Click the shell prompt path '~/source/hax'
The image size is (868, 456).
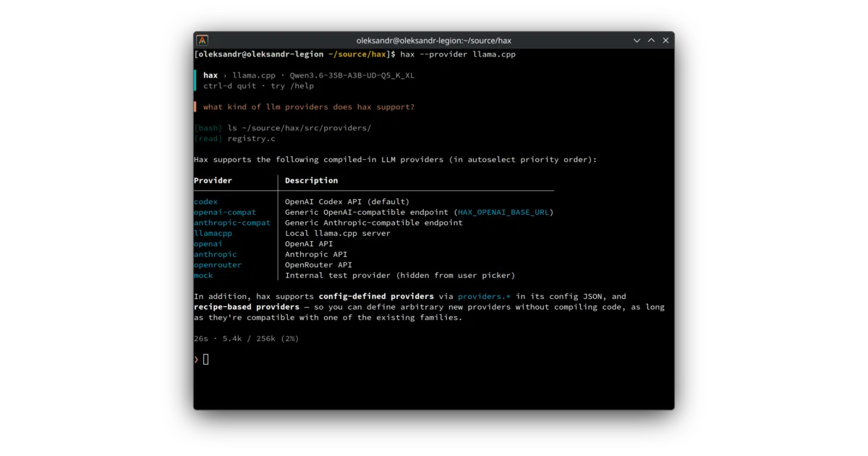pyautogui.click(x=357, y=54)
